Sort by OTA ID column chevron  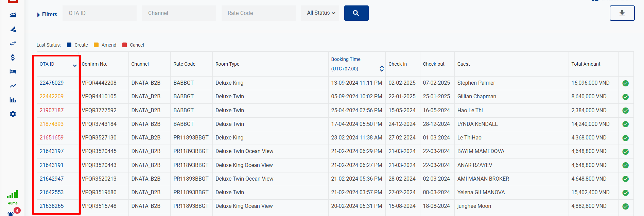[x=75, y=66]
